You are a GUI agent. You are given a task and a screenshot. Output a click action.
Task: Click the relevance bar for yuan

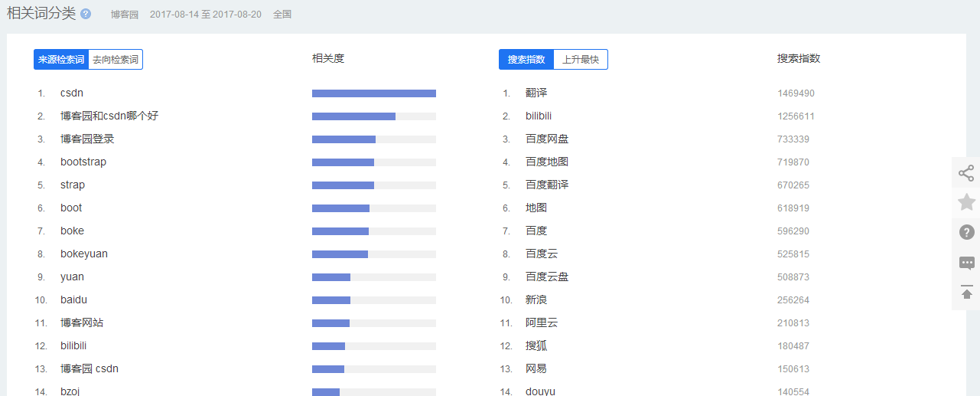point(374,277)
